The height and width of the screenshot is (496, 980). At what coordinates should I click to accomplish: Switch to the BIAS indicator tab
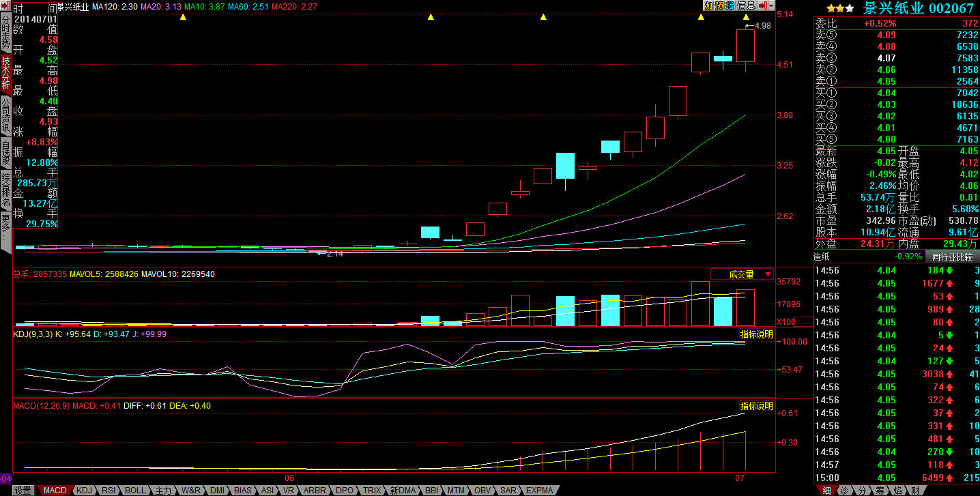(243, 491)
